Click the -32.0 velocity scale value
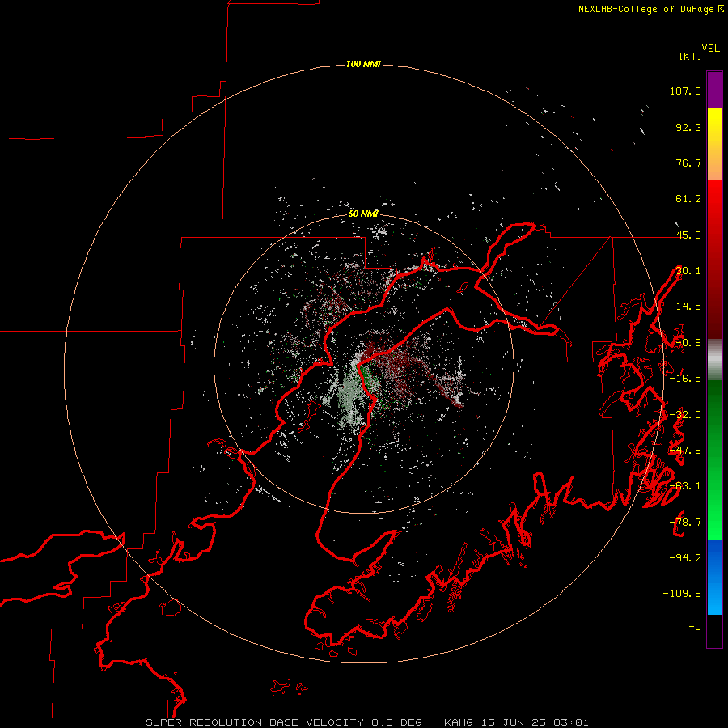728x728 pixels. (685, 415)
